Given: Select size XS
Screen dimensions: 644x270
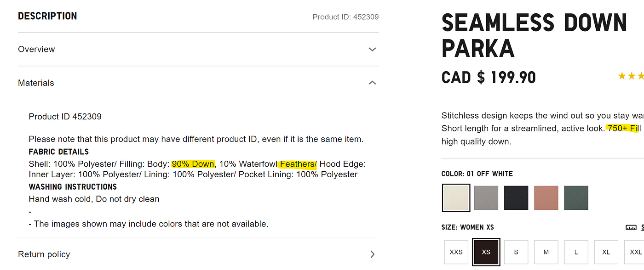Looking at the screenshot, I should pos(486,252).
